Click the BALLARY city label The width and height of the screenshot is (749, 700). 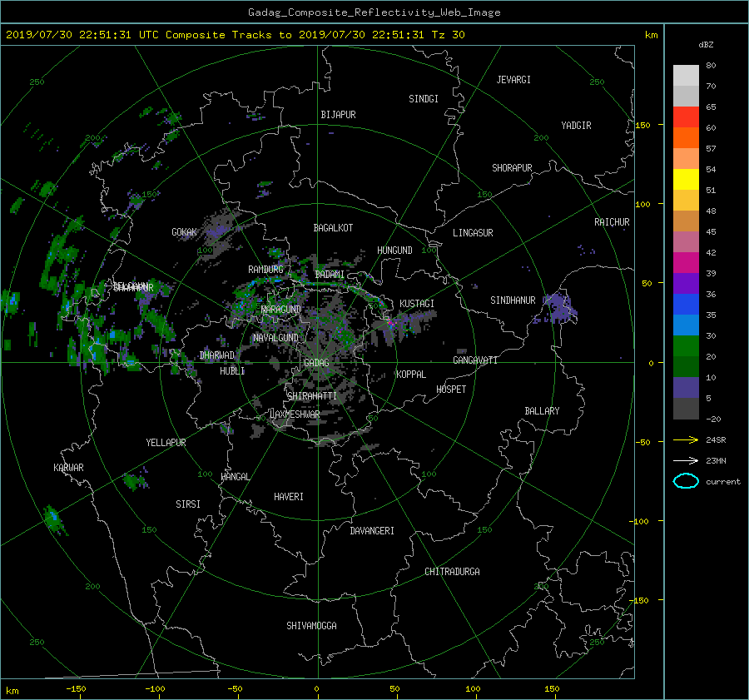click(542, 411)
